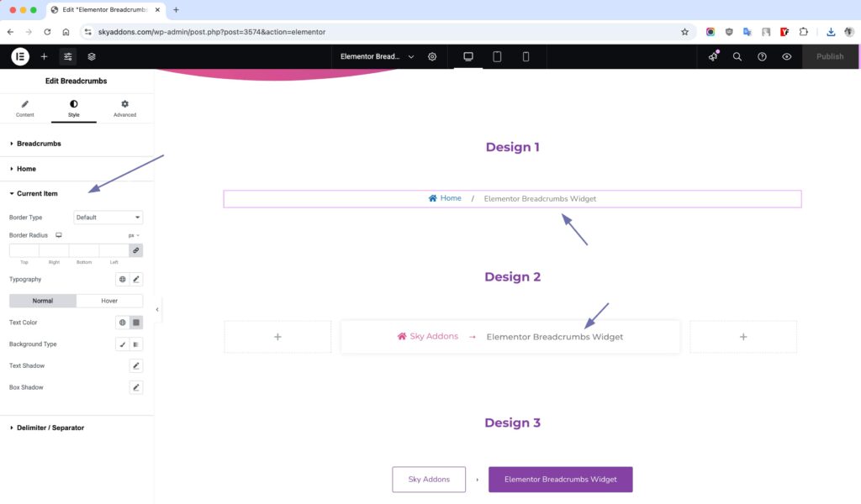This screenshot has width=861, height=504.
Task: Edit Typography with the pencil icon
Action: click(x=136, y=279)
